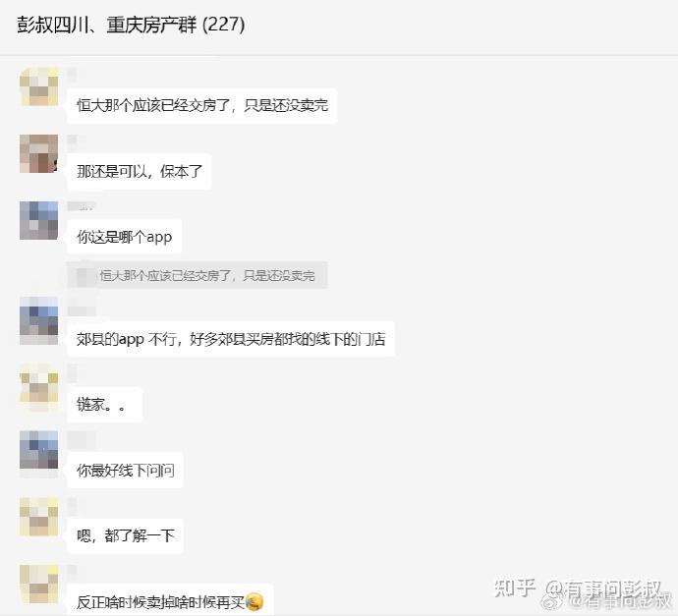Open avatar beside 嗯,都了解一下 message
Image resolution: width=678 pixels, height=616 pixels.
[x=39, y=517]
